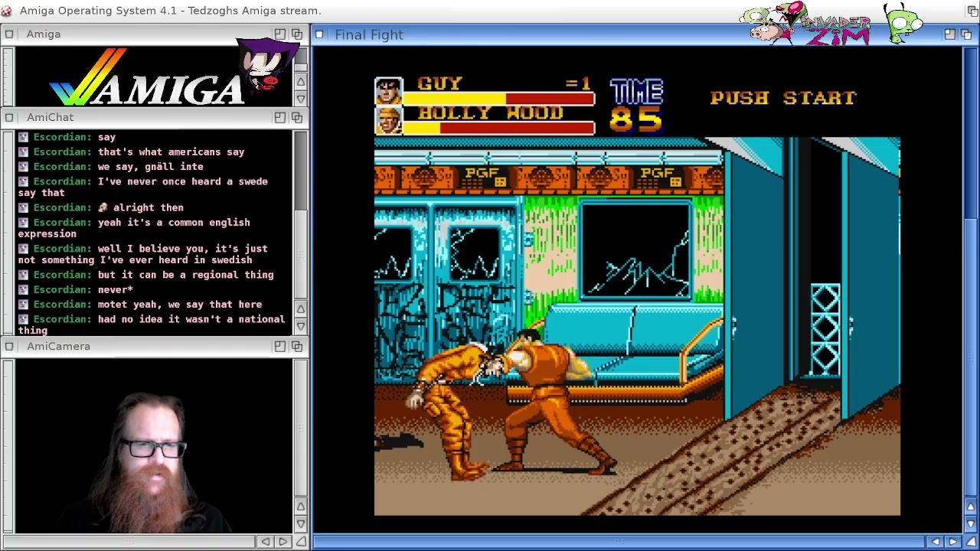
Task: Click the depth gadget of the Amiga window
Action: tap(297, 34)
